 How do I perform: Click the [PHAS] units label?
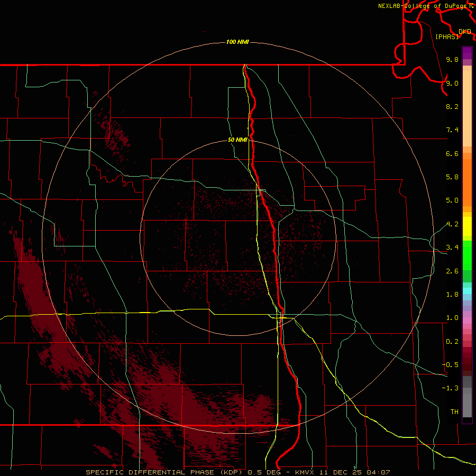pos(447,36)
